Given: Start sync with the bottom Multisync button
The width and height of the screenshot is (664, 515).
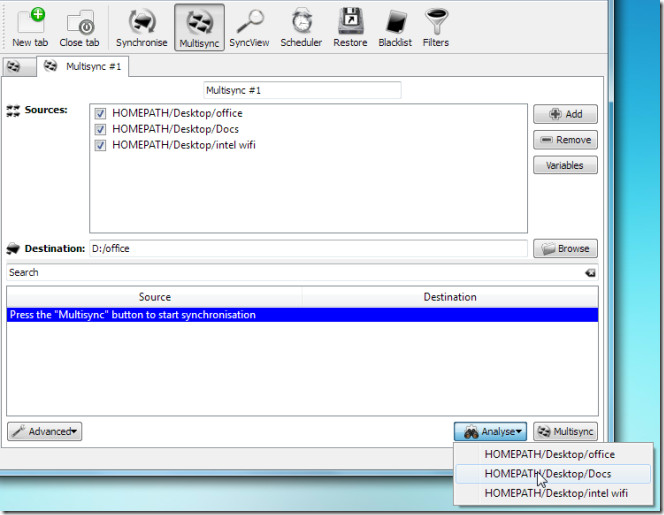Looking at the screenshot, I should 565,432.
